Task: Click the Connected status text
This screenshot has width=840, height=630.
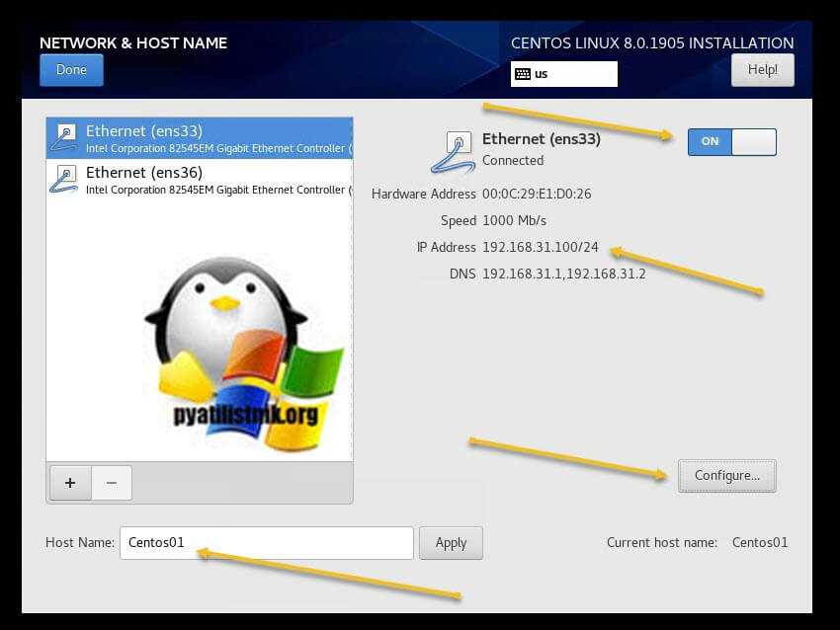Action: (513, 161)
